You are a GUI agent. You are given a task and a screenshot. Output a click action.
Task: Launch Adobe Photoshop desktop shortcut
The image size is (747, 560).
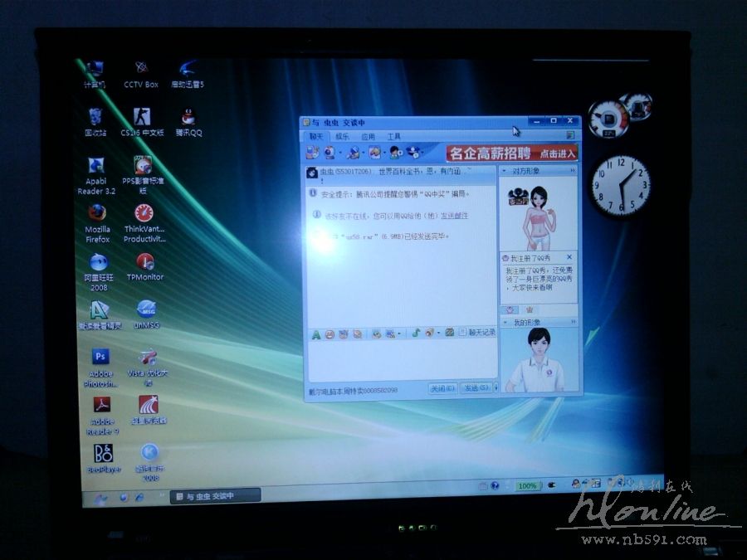pyautogui.click(x=100, y=368)
